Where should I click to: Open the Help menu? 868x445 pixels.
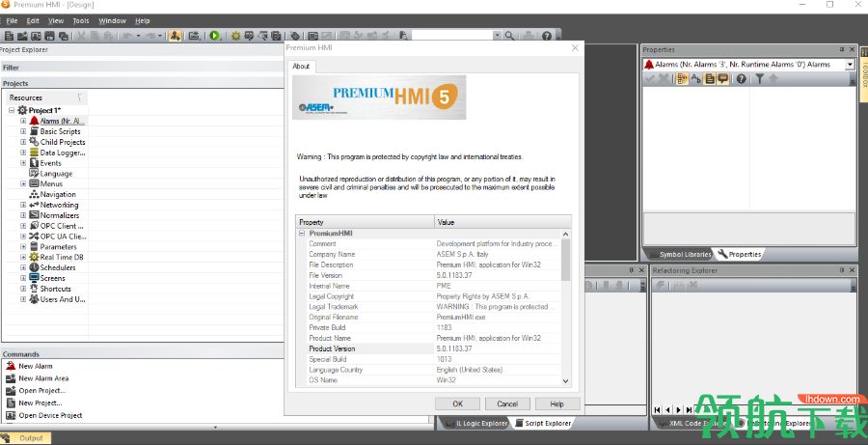pos(143,20)
